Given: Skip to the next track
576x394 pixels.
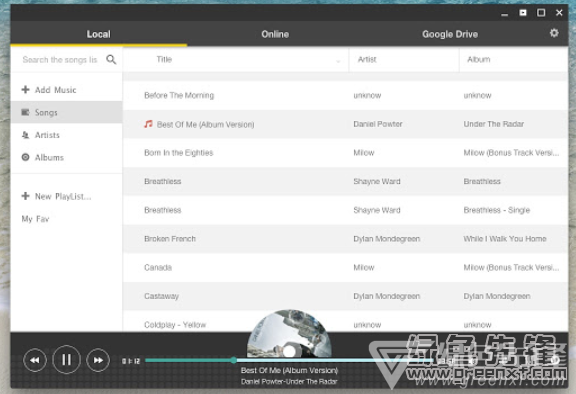Looking at the screenshot, I should [98, 360].
